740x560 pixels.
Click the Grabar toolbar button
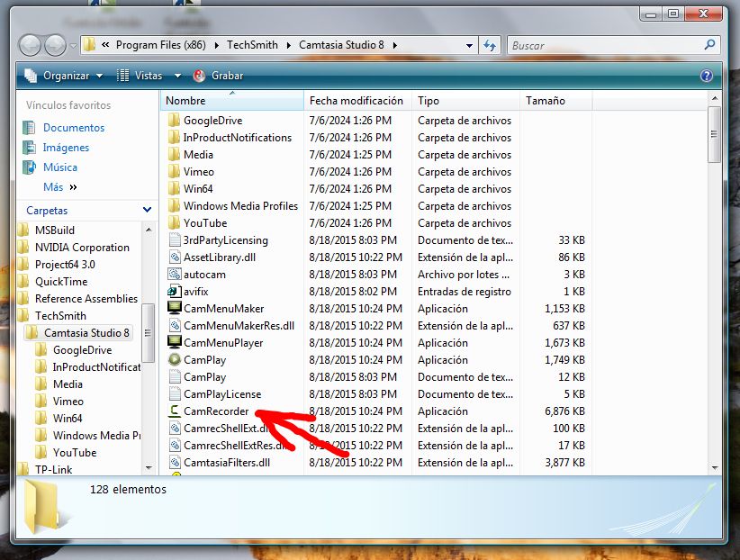pyautogui.click(x=219, y=76)
